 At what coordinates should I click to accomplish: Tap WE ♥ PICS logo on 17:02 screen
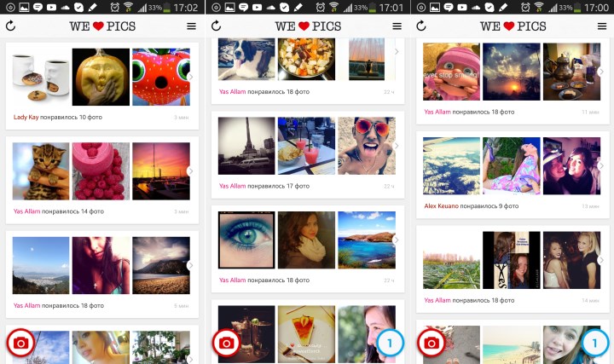click(x=102, y=26)
